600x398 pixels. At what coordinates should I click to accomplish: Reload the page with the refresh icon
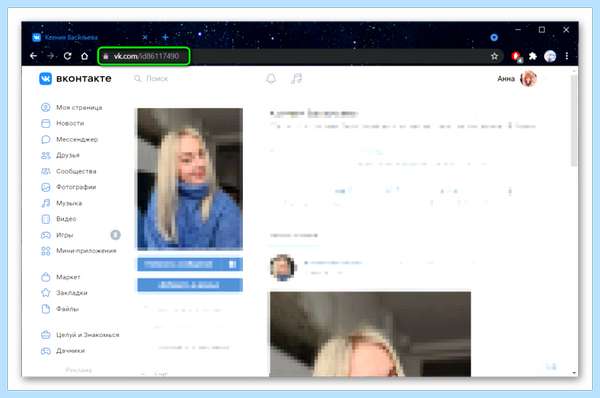(x=68, y=56)
